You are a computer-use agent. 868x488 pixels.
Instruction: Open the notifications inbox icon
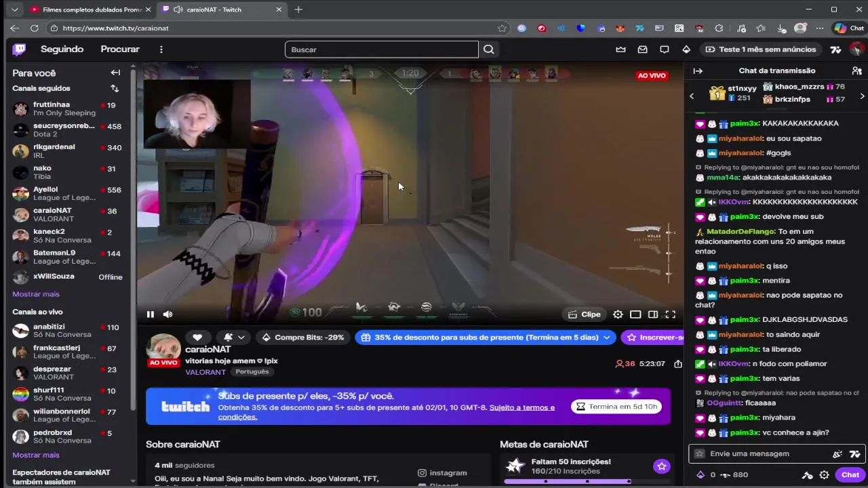(642, 49)
